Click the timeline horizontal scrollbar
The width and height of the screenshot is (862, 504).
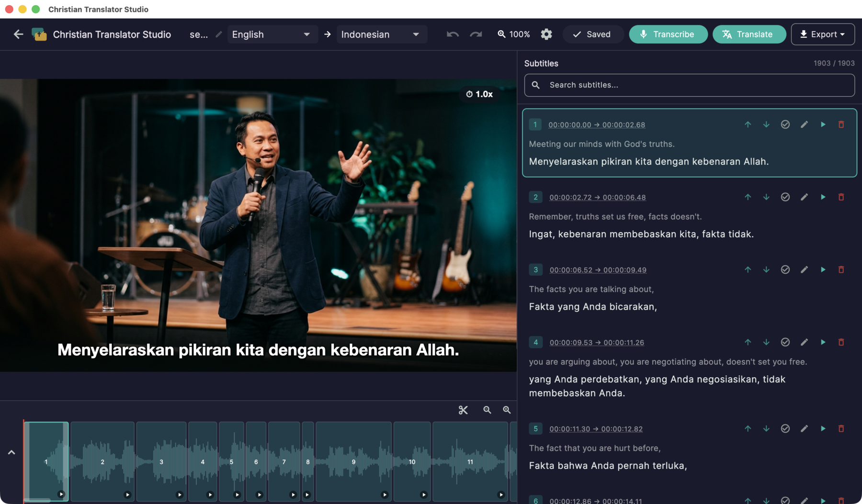(37, 501)
